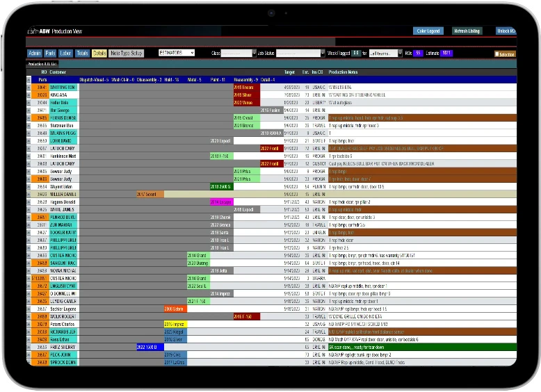Open the Admin tab
Viewport: 541px width, 392px height.
[35, 53]
